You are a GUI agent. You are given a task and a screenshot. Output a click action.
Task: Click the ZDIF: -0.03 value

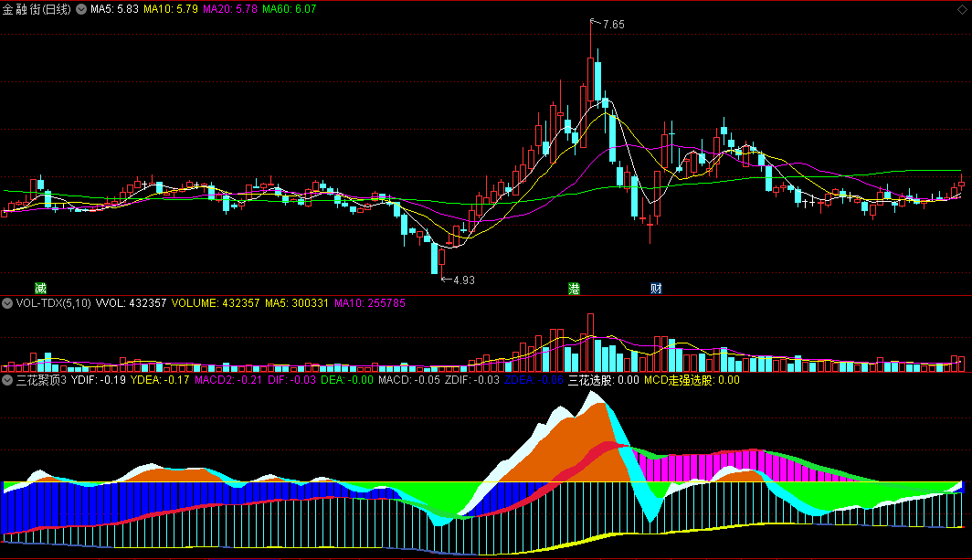click(x=472, y=380)
